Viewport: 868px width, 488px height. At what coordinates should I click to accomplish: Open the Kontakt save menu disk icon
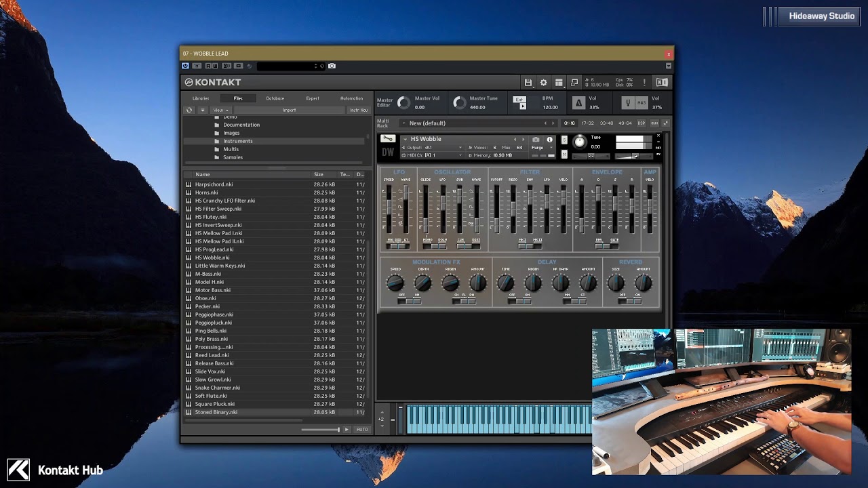[x=528, y=83]
